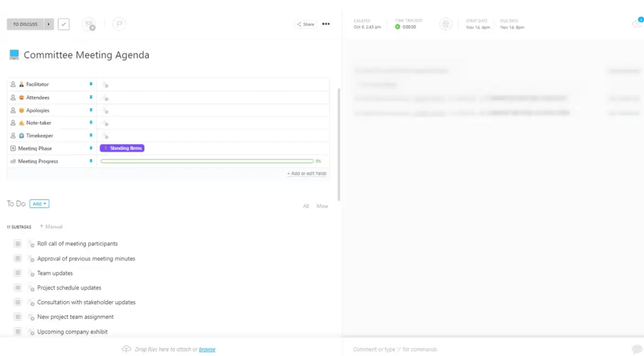Image resolution: width=644 pixels, height=356 pixels.
Task: Open New project team assignment subtask
Action: tap(76, 317)
